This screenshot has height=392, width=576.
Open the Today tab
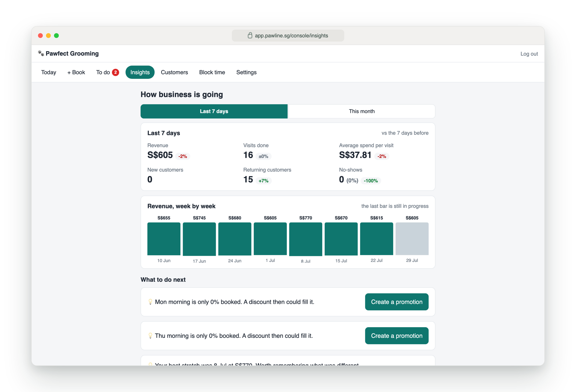click(49, 72)
